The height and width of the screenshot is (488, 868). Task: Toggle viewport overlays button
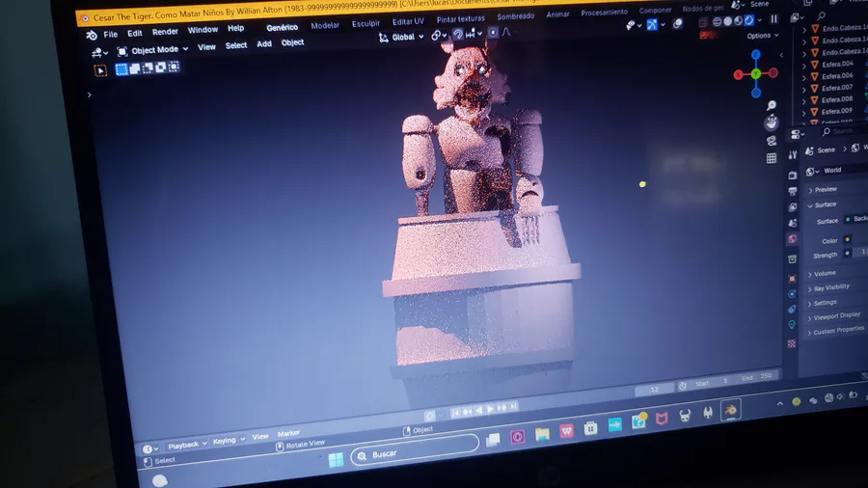coord(678,23)
